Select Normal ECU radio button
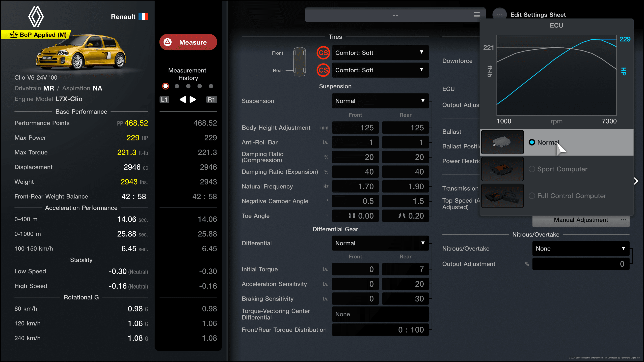This screenshot has height=362, width=644. point(531,142)
